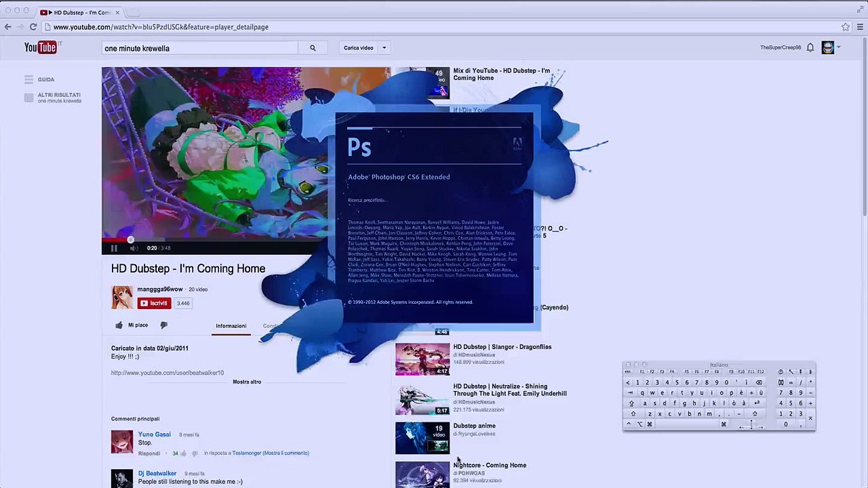Bookmark page with the star icon
Viewport: 868px width, 488px height.
(x=846, y=27)
